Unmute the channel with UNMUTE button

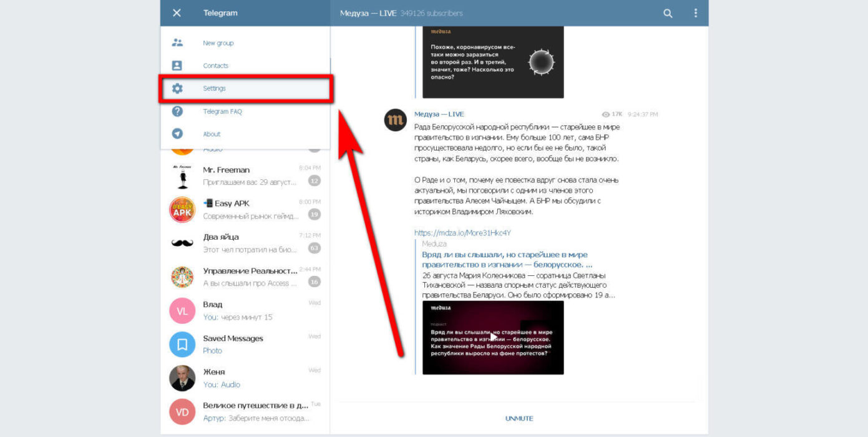(x=519, y=418)
